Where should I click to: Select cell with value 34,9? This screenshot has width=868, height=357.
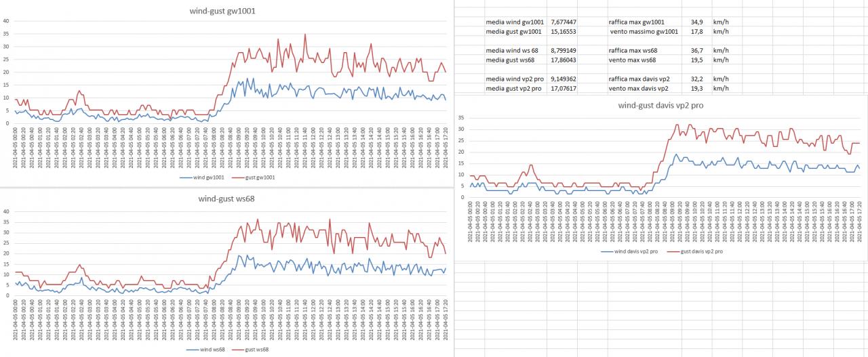click(696, 22)
